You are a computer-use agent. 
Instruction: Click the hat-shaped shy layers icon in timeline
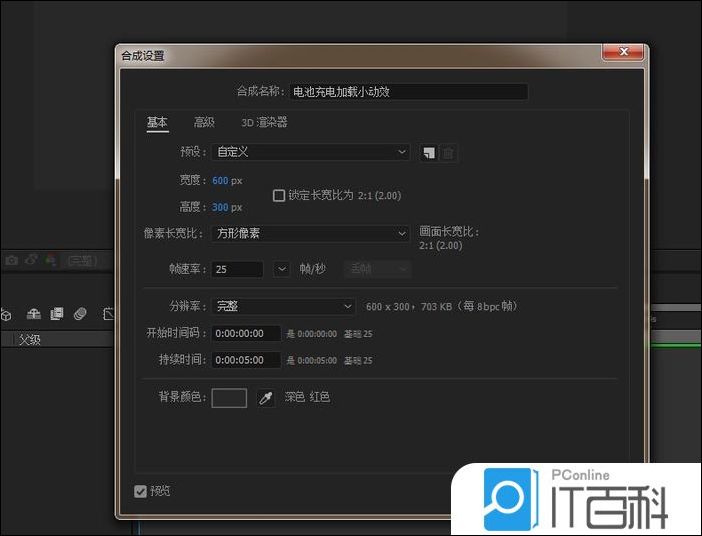[34, 314]
